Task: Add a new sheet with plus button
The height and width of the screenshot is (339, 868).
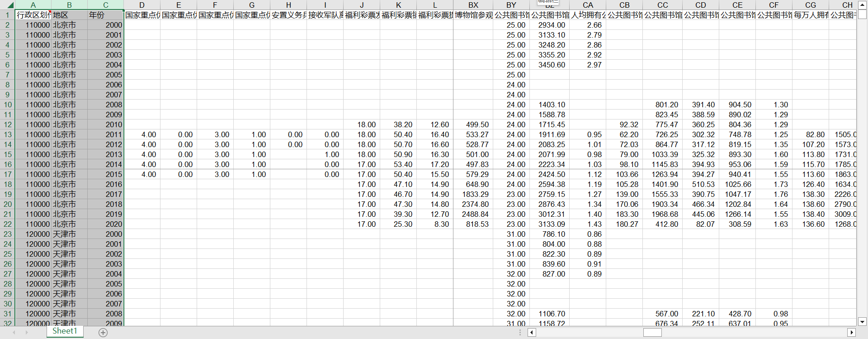Action: (103, 333)
